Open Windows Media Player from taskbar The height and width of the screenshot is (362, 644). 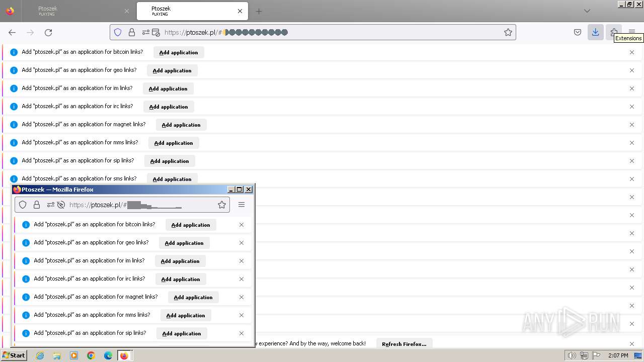[x=74, y=355]
